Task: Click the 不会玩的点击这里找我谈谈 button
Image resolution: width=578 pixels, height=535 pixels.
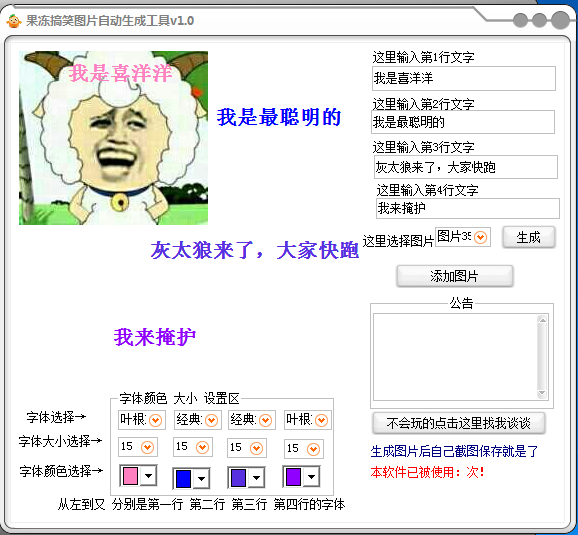Action: [459, 423]
